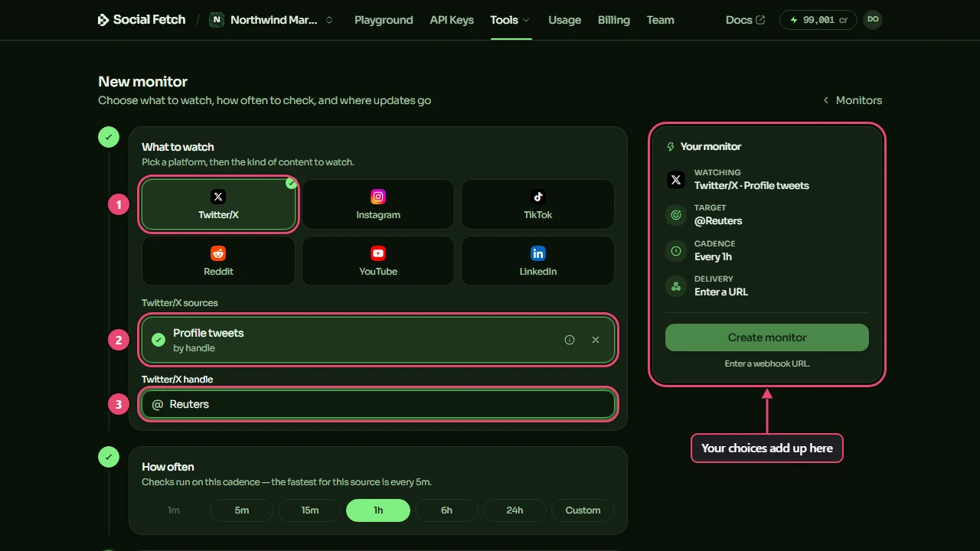Image resolution: width=980 pixels, height=551 pixels.
Task: Click the target icon beside @Reuters
Action: point(676,215)
